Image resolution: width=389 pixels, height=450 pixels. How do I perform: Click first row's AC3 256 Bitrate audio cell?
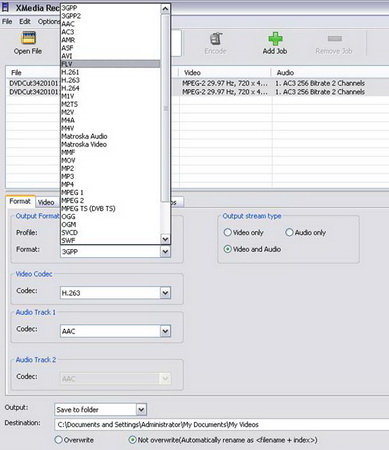(320, 83)
